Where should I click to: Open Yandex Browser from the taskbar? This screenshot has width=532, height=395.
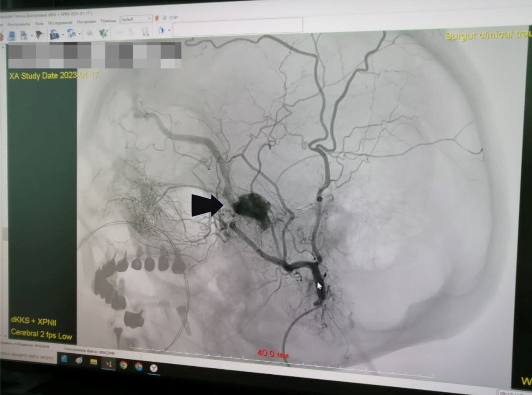click(x=154, y=368)
